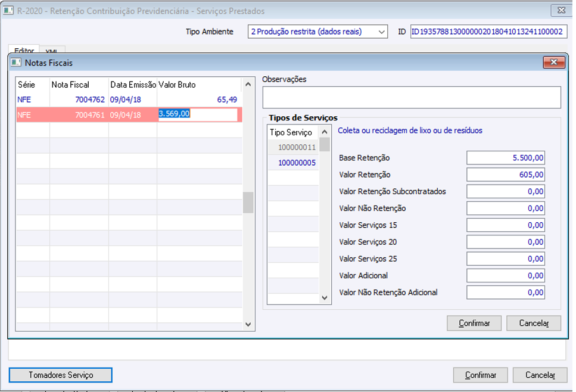Click the Valor Retenção field

pos(506,175)
